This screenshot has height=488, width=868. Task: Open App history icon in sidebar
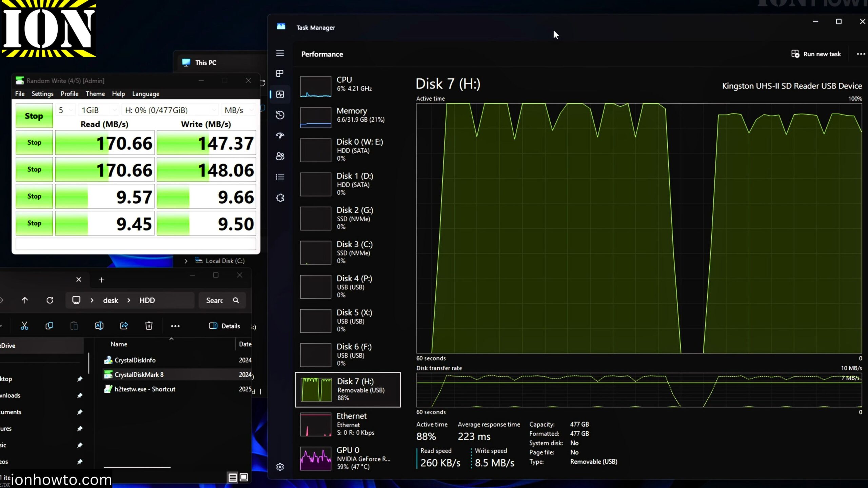[x=280, y=115]
